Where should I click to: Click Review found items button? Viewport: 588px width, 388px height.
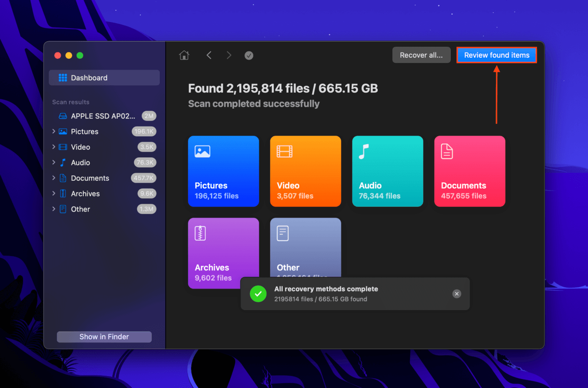click(x=497, y=55)
